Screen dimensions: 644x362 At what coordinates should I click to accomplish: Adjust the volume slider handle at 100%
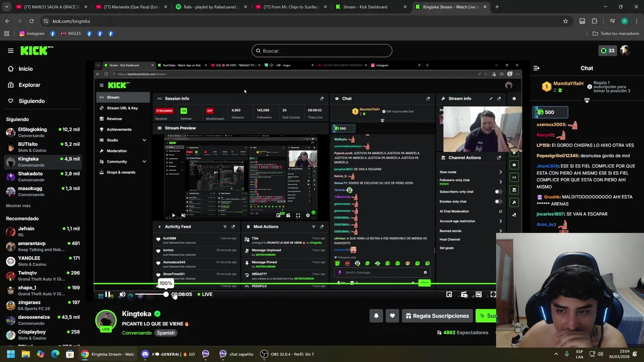pyautogui.click(x=166, y=295)
